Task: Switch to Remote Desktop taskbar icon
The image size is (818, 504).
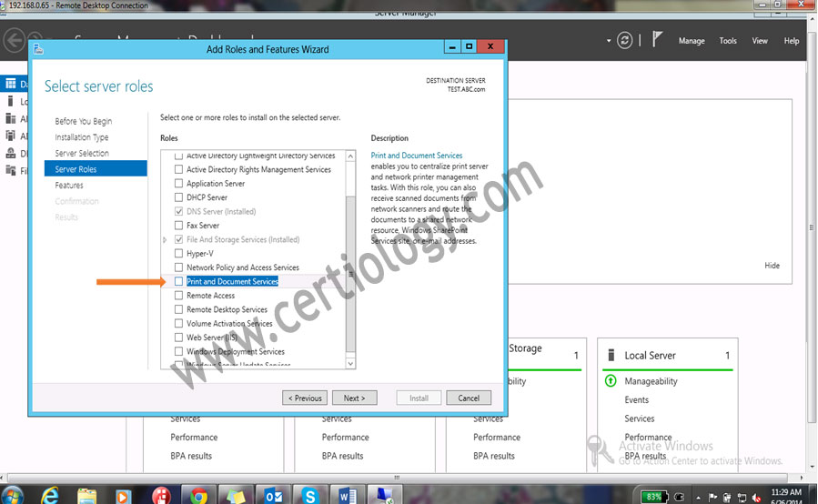Action: click(x=385, y=496)
